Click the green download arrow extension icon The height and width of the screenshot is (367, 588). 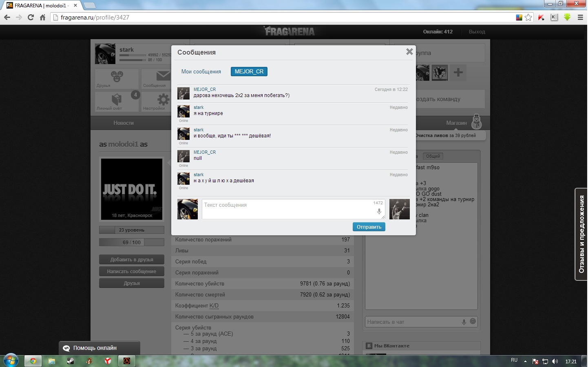click(567, 17)
